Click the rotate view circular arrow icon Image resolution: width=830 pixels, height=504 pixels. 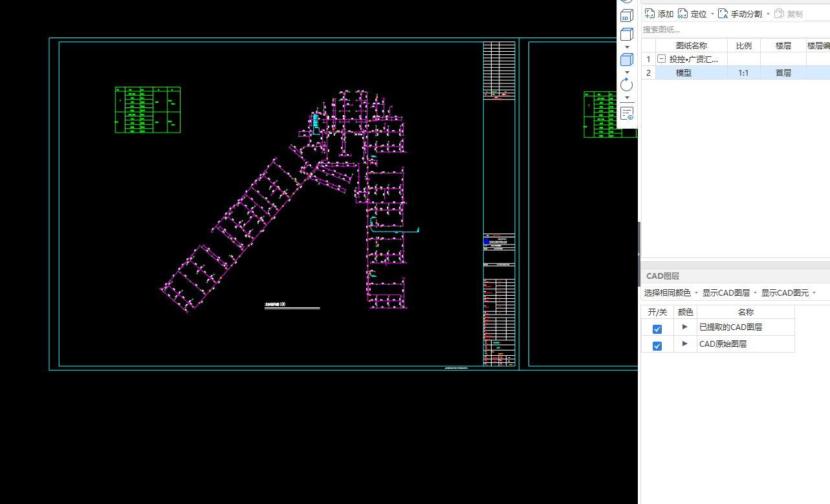click(627, 85)
